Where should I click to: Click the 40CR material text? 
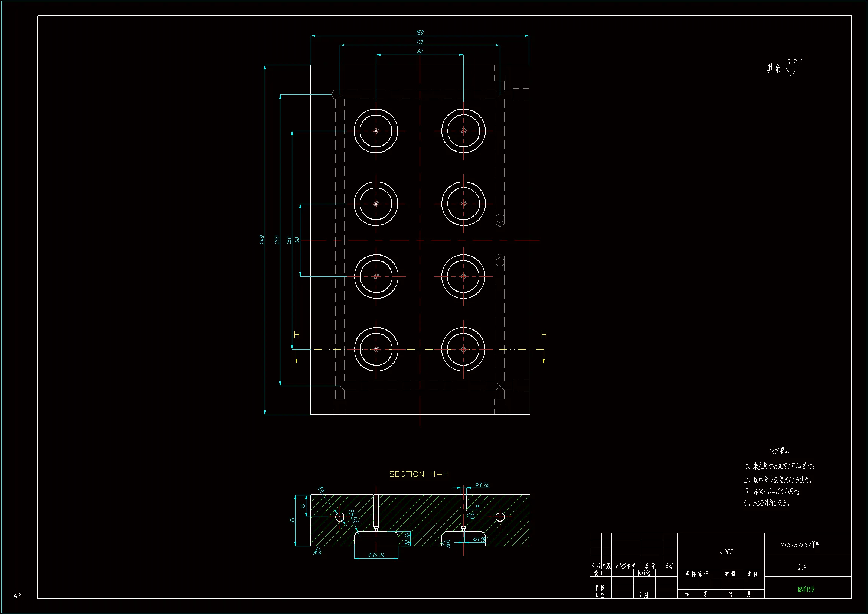pos(727,552)
